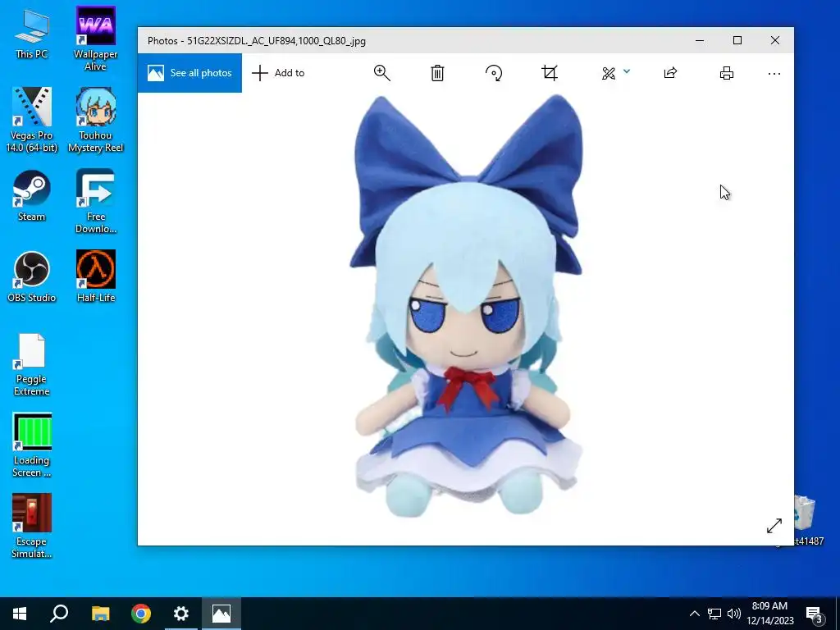Select the OBS Studio desktop shortcut
This screenshot has width=840, height=630.
click(x=32, y=277)
